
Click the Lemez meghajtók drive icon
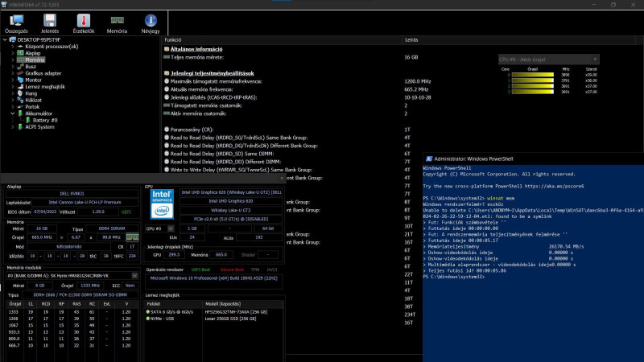[x=20, y=87]
